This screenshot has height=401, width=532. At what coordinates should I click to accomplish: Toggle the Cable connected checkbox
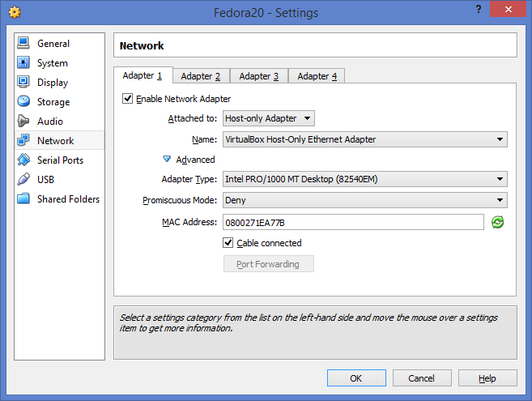pyautogui.click(x=228, y=243)
